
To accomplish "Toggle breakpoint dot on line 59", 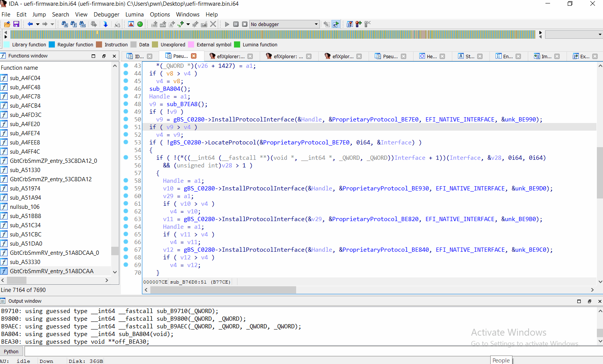I will (126, 188).
